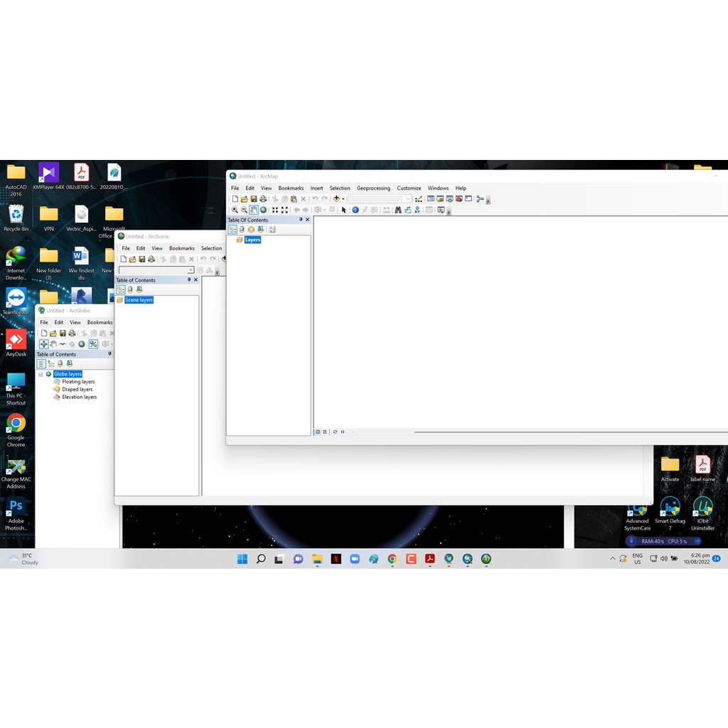728x728 pixels.
Task: Activate the Identify tool in ArcMap
Action: tap(355, 210)
